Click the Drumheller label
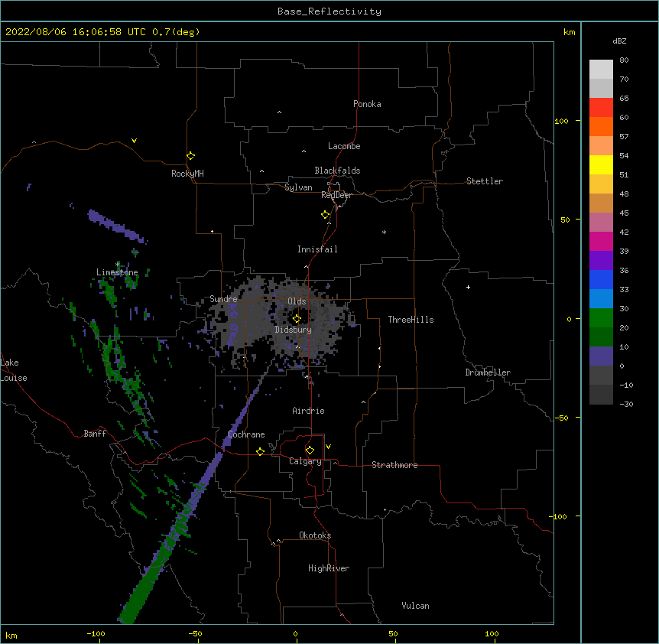Viewport: 659px width, 644px height. 488,372
